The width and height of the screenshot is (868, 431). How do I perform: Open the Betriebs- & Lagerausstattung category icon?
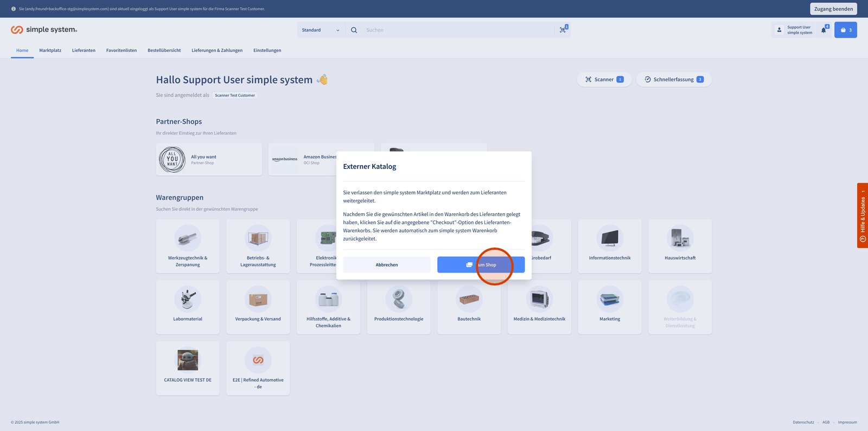[258, 238]
